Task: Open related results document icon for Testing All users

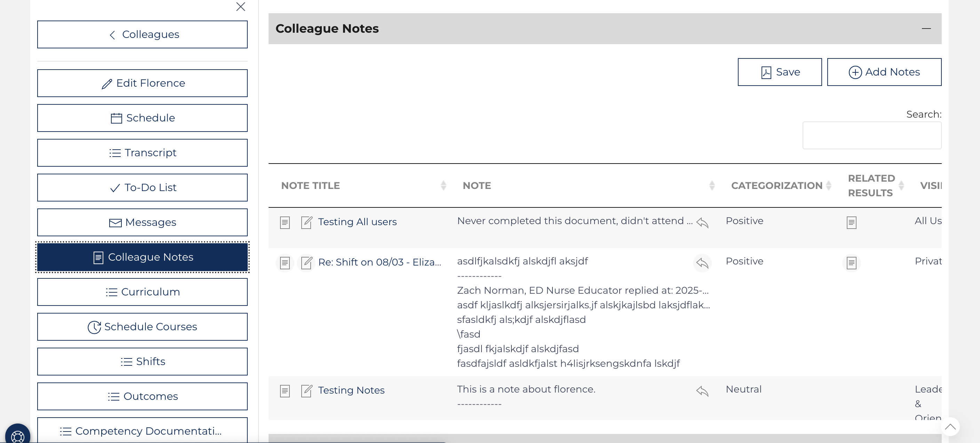Action: coord(852,222)
